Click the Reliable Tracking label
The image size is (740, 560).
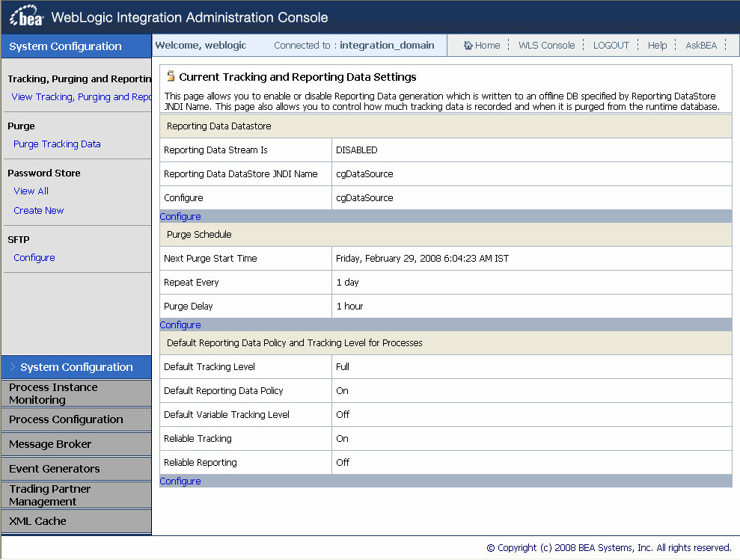[198, 439]
